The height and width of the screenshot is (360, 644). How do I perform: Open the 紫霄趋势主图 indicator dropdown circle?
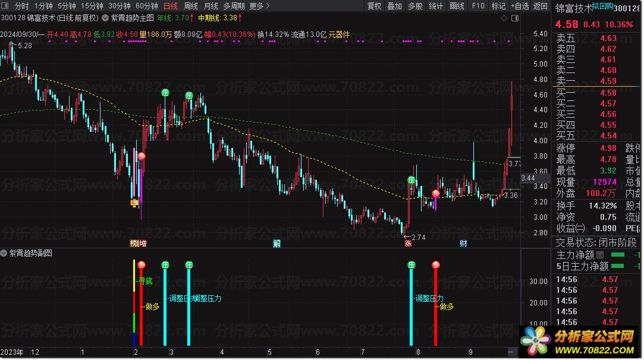(x=105, y=18)
